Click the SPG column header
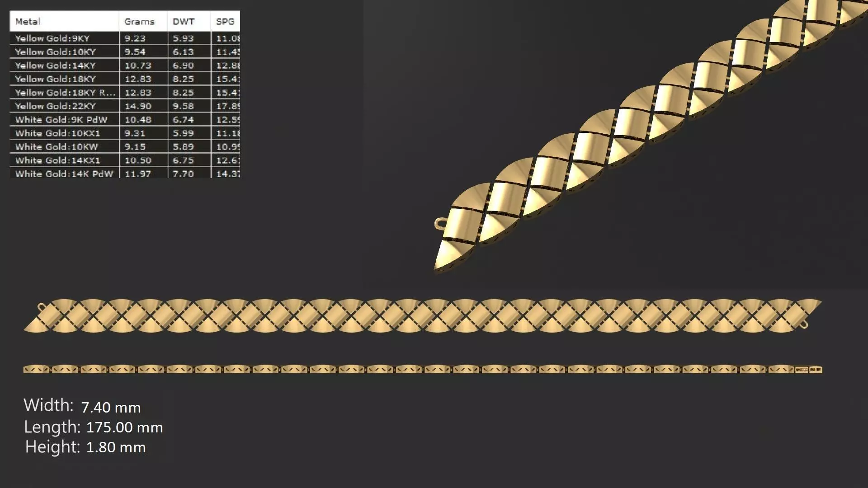Image resolution: width=868 pixels, height=488 pixels. [x=225, y=21]
